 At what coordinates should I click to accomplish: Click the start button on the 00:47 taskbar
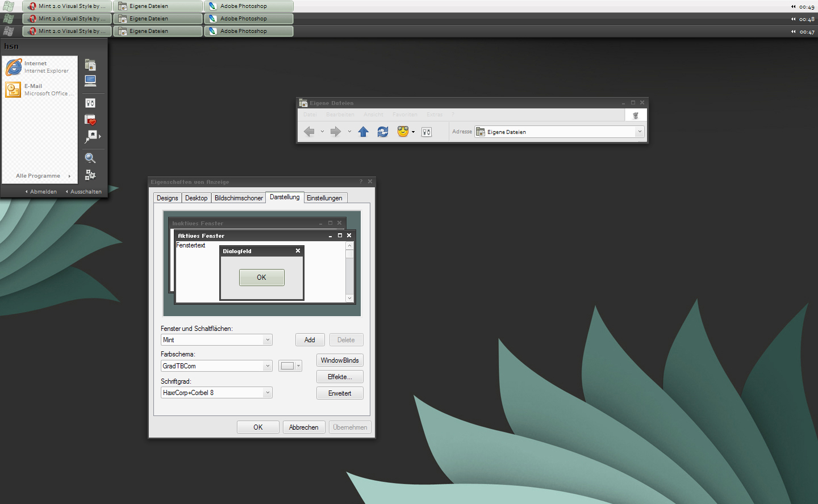pos(9,31)
